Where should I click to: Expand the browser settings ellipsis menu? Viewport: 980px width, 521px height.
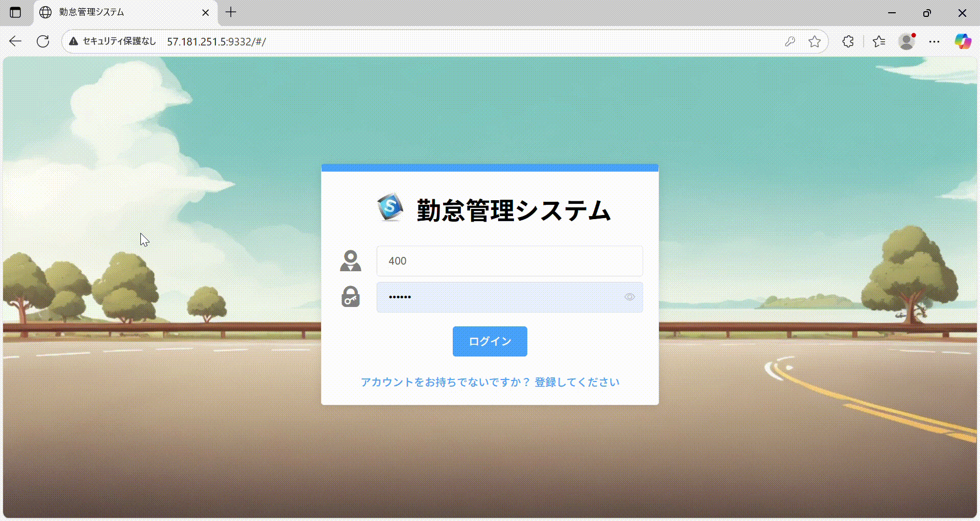click(x=934, y=41)
